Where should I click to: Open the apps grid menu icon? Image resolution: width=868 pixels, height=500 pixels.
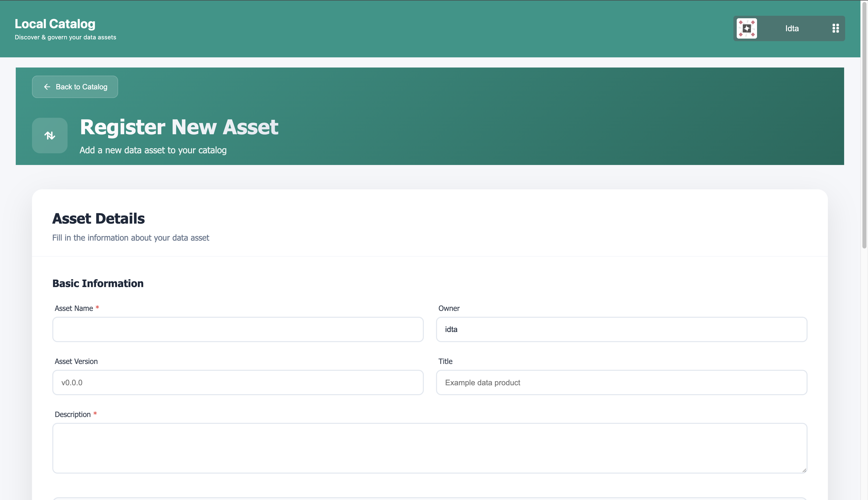835,28
